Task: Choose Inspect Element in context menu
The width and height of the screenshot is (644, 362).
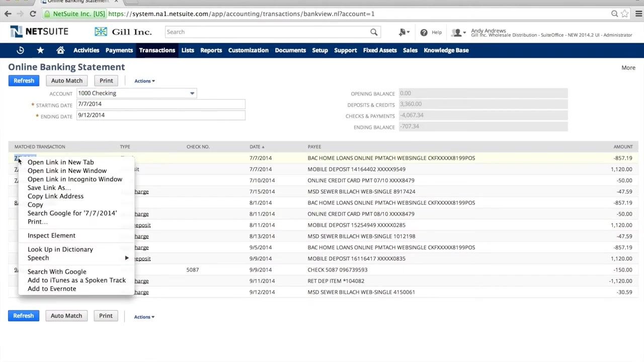Action: 51,235
